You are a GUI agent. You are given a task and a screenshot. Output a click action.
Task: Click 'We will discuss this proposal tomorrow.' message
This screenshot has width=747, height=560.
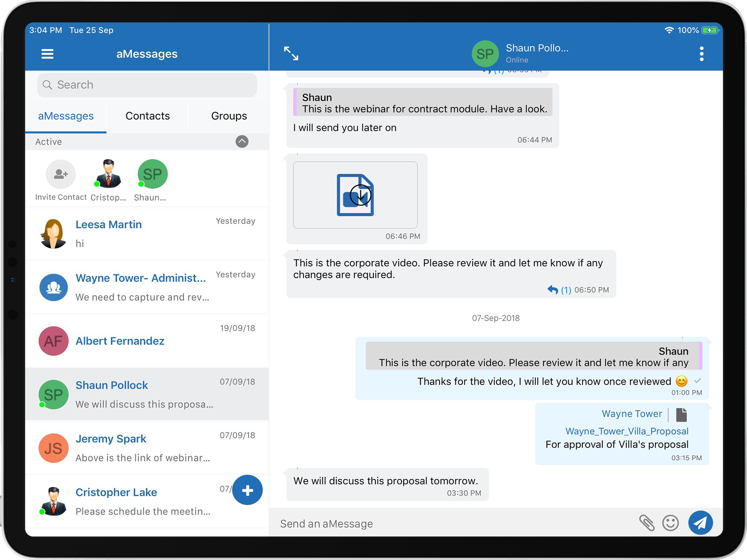click(386, 481)
